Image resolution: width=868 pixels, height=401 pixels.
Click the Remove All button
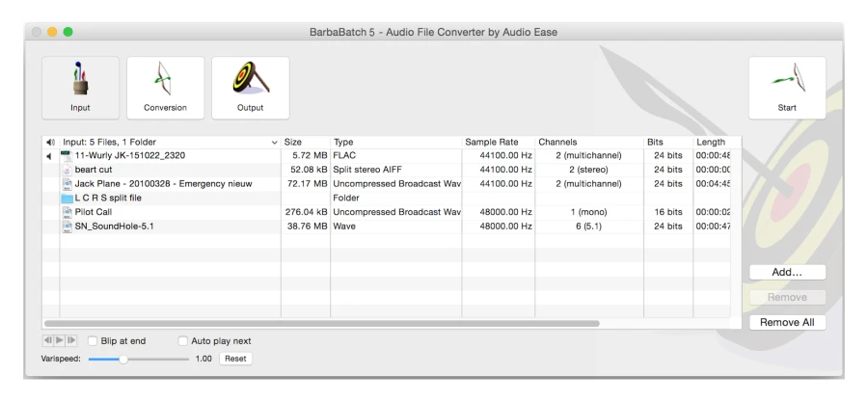[x=787, y=323]
